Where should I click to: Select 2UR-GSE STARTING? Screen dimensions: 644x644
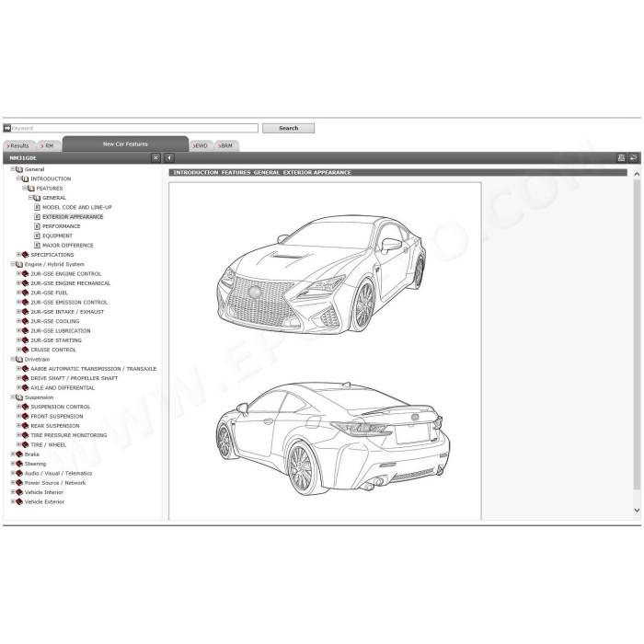[56, 340]
